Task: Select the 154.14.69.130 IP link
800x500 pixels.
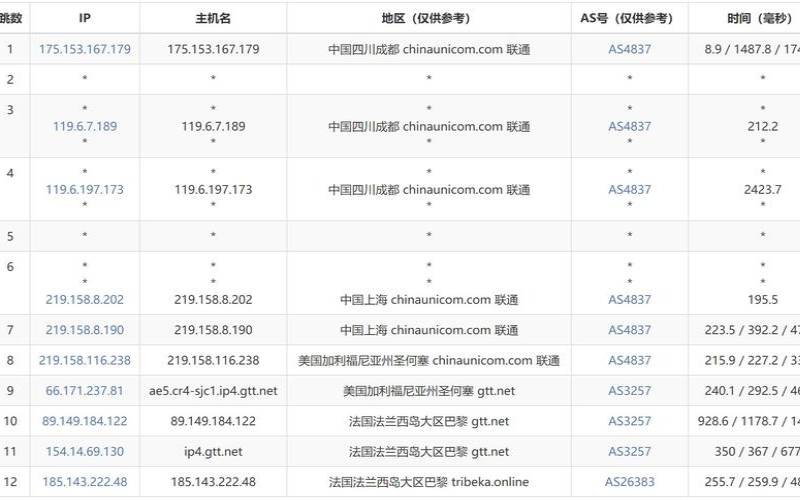Action: pyautogui.click(x=85, y=452)
